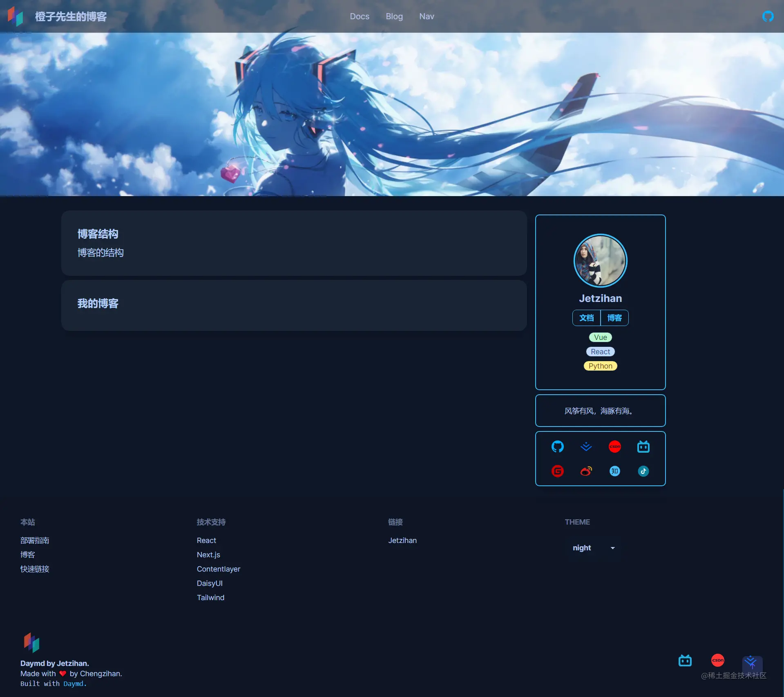Click the Jetzihan name heading
Screen dimensions: 784x697
600,298
